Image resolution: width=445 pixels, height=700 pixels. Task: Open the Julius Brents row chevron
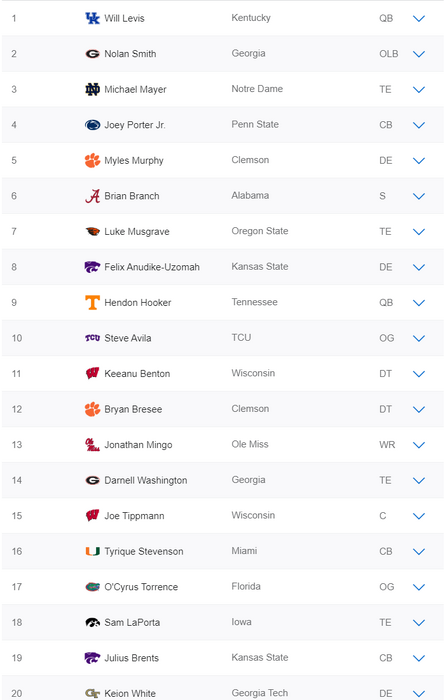(x=419, y=658)
